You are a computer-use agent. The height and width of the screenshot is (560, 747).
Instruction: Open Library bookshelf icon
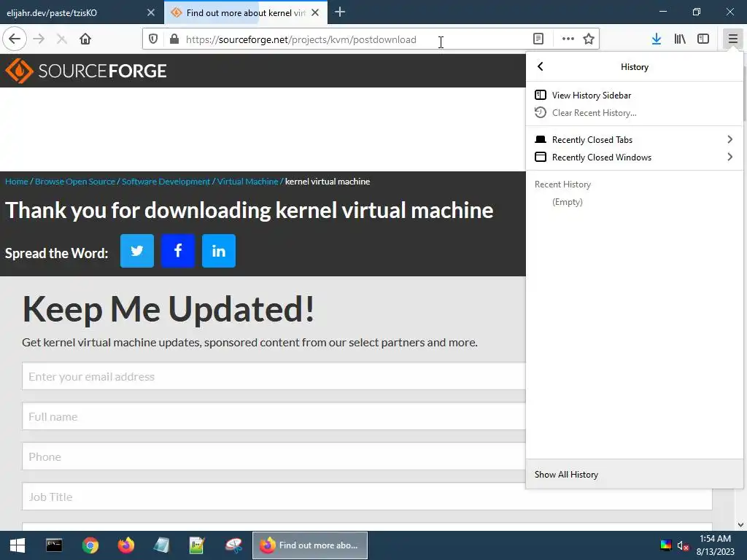680,39
